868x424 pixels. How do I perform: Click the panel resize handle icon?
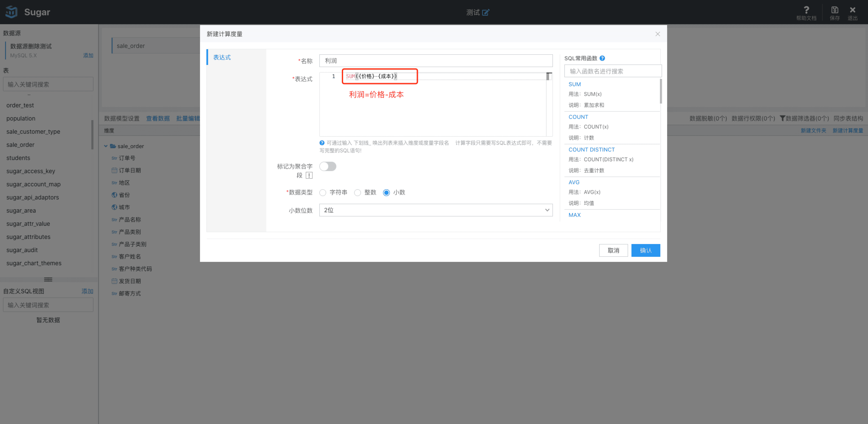coord(48,279)
